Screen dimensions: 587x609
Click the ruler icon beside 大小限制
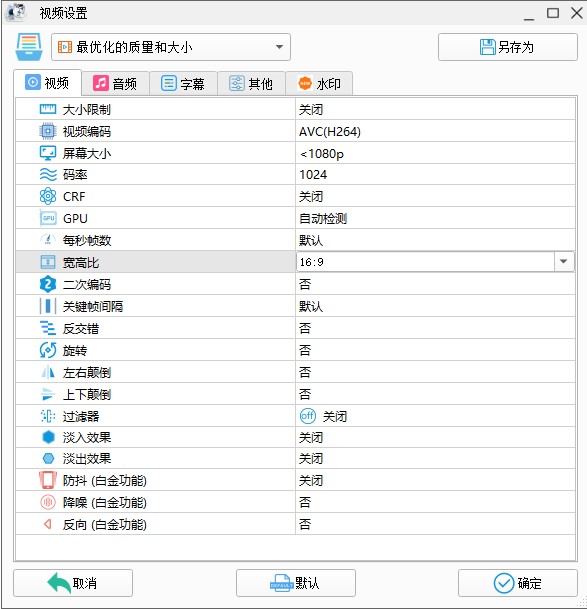tap(48, 110)
